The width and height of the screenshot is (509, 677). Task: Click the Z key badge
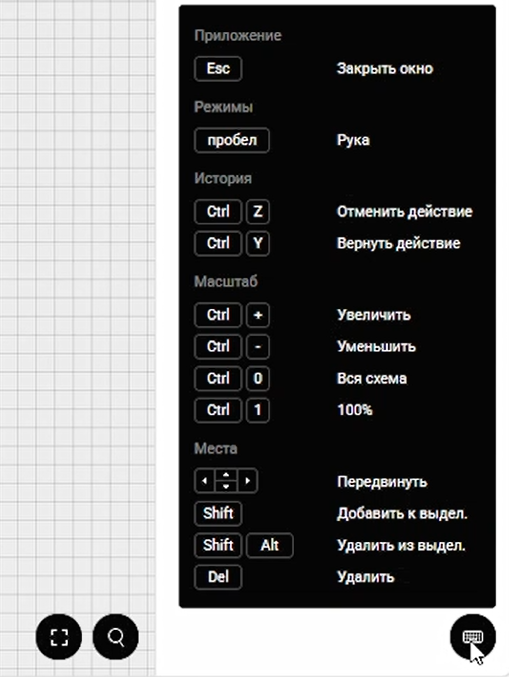click(258, 212)
